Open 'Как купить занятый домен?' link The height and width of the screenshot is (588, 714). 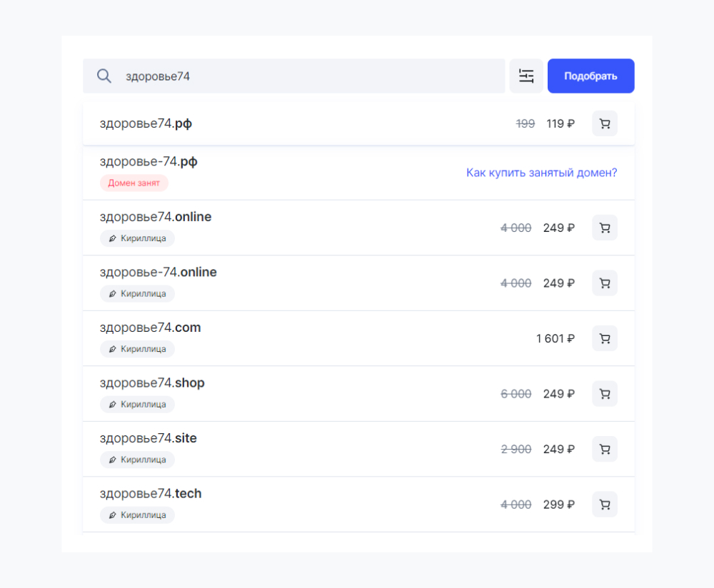tap(541, 173)
